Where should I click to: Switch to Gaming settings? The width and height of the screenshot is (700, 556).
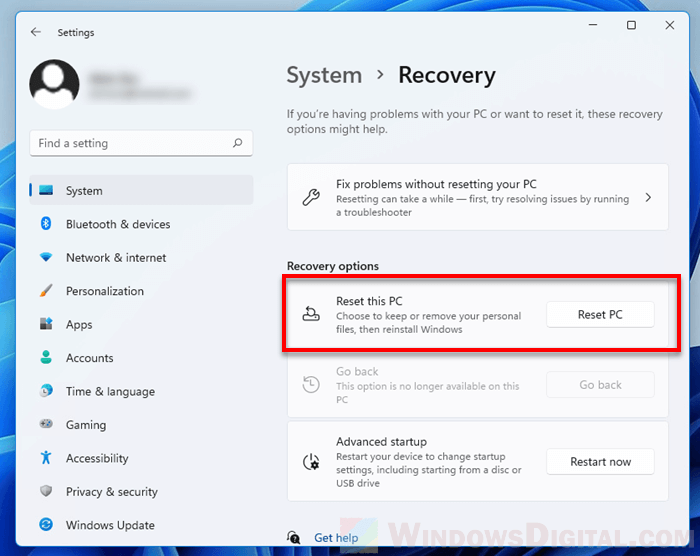tap(86, 425)
